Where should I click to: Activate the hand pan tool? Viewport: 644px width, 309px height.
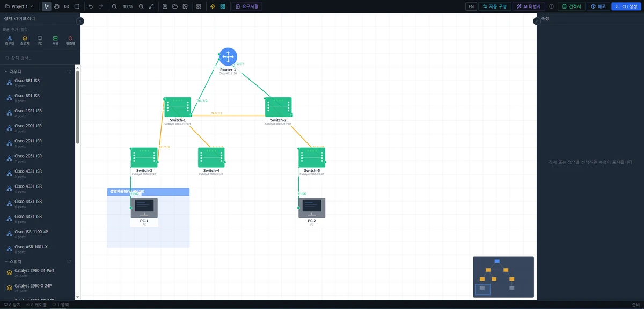click(57, 6)
